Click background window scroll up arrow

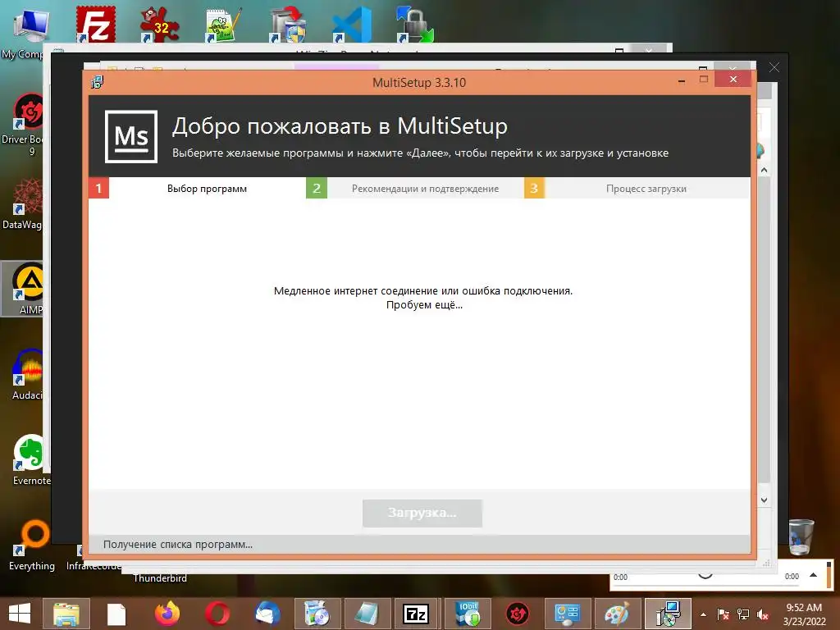(x=765, y=170)
